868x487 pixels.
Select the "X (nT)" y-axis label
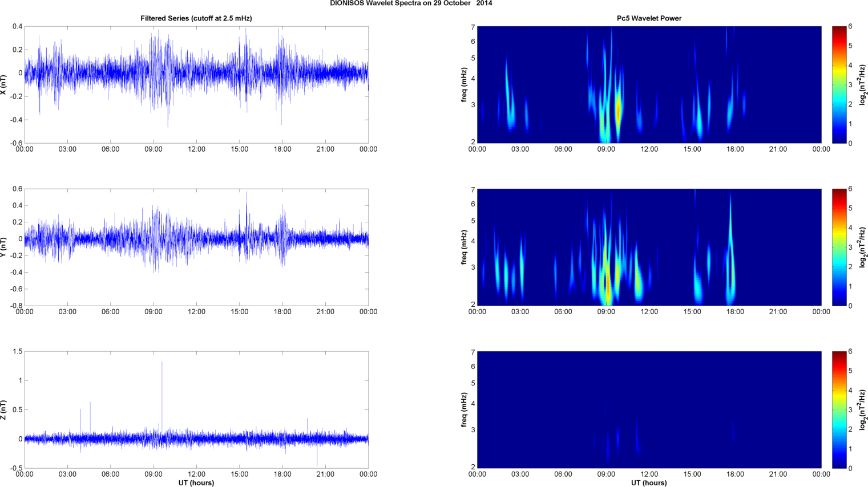pyautogui.click(x=3, y=84)
